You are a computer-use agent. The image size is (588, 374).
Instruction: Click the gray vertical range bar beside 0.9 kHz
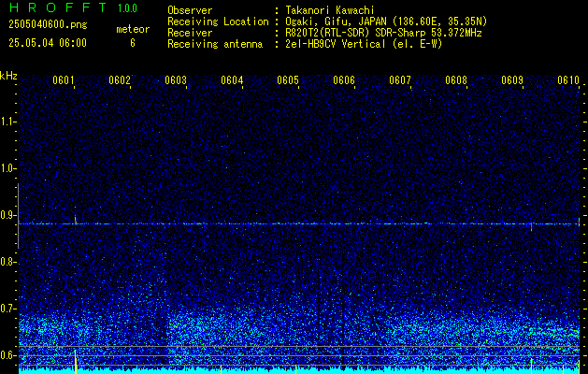click(x=18, y=216)
